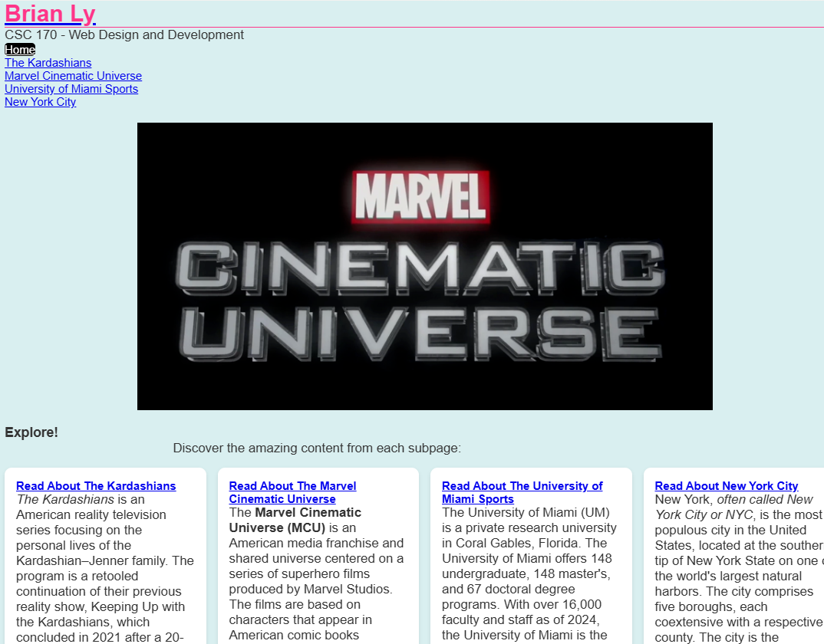
Task: Click the UNIVERSE word in banner image
Action: (x=420, y=334)
